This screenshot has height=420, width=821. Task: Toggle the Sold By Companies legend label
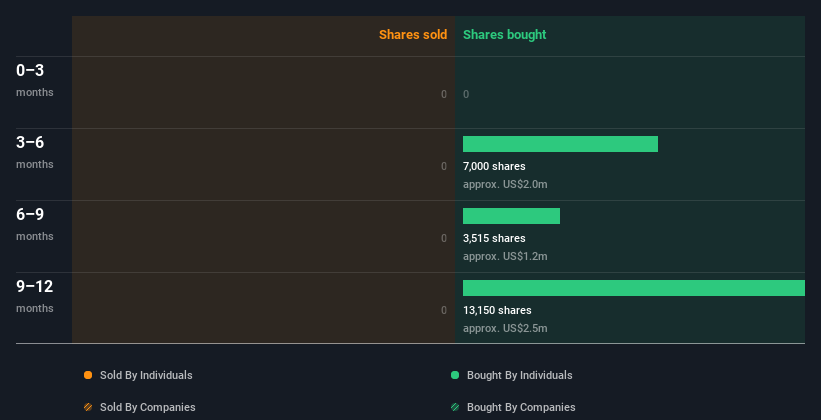(148, 407)
